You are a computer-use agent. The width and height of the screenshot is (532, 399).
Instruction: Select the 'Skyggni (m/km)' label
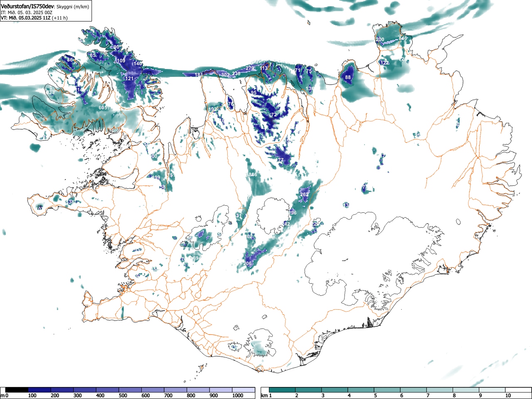(x=73, y=7)
